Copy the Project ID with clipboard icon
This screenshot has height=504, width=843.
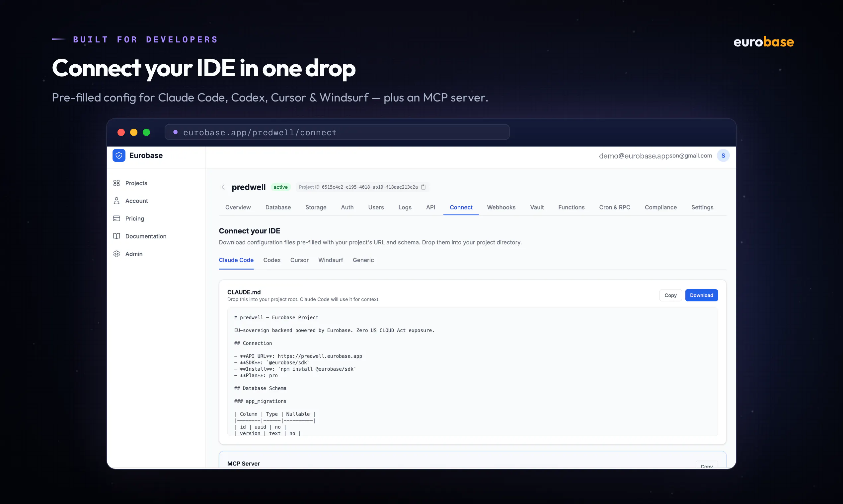point(423,187)
